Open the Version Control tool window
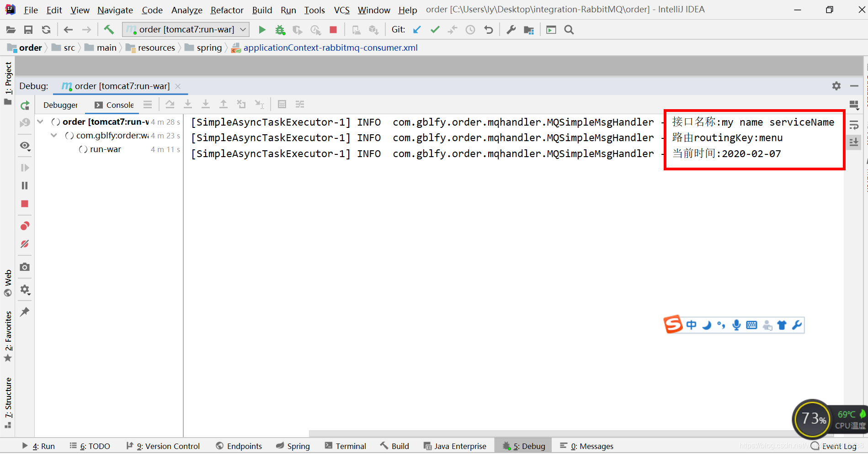The width and height of the screenshot is (868, 454). click(x=163, y=446)
